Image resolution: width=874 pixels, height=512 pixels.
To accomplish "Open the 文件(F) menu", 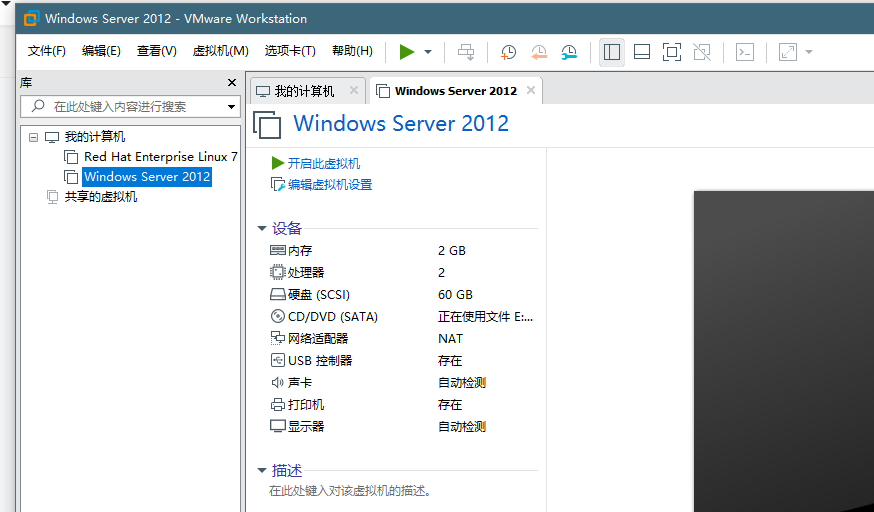I will pos(47,51).
